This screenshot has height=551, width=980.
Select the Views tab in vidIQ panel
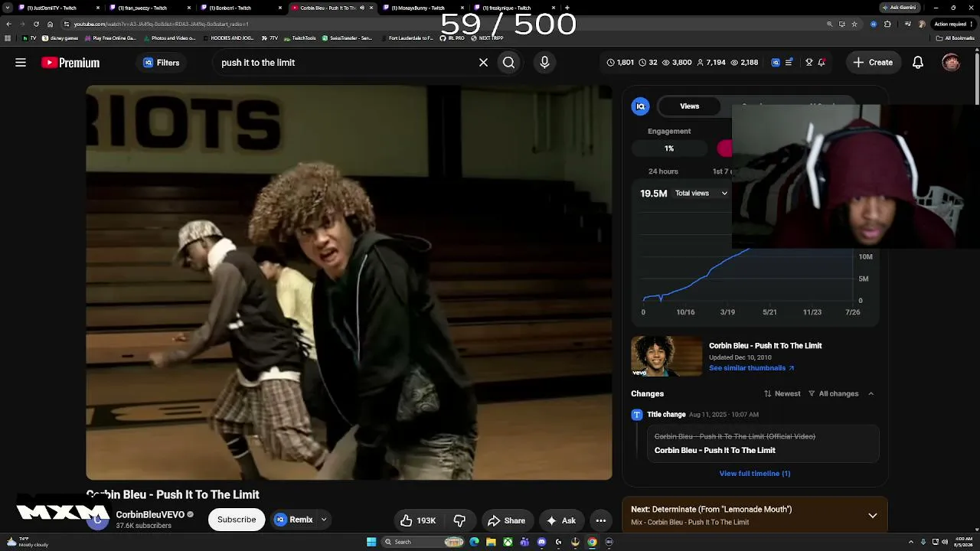(689, 106)
